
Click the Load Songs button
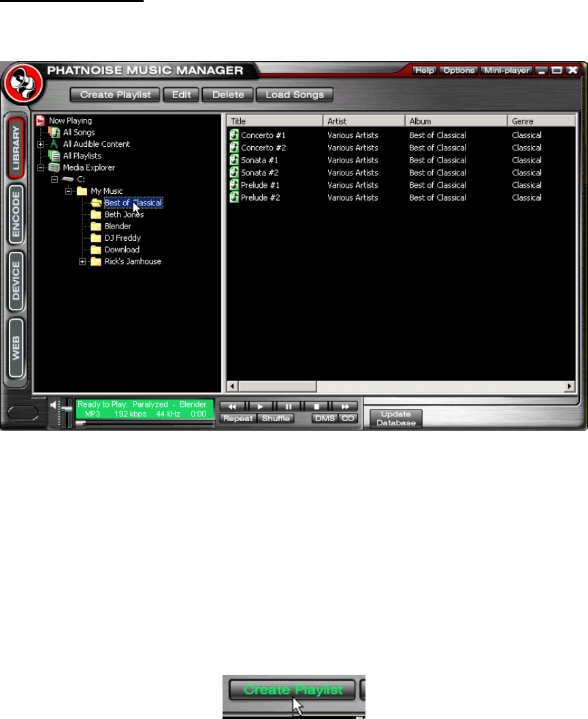click(x=295, y=95)
